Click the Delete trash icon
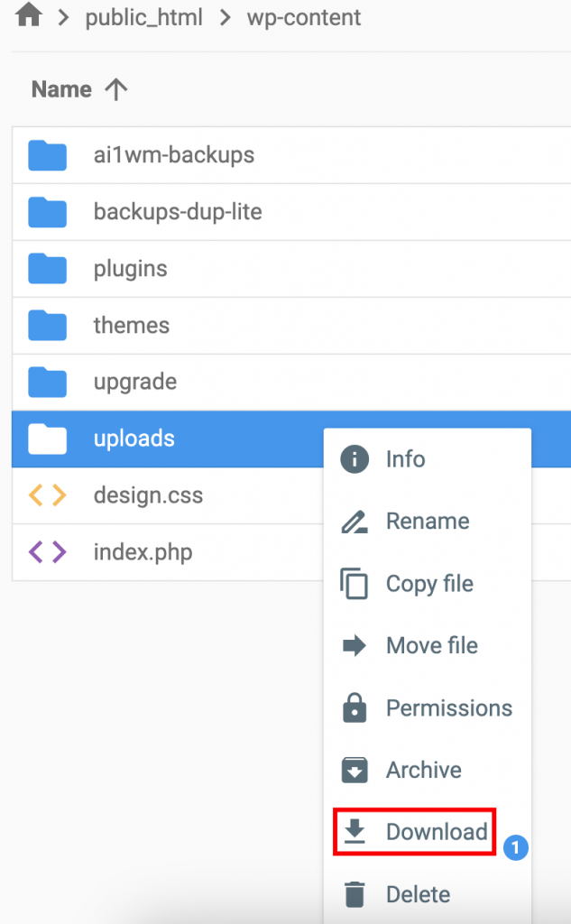 click(355, 894)
